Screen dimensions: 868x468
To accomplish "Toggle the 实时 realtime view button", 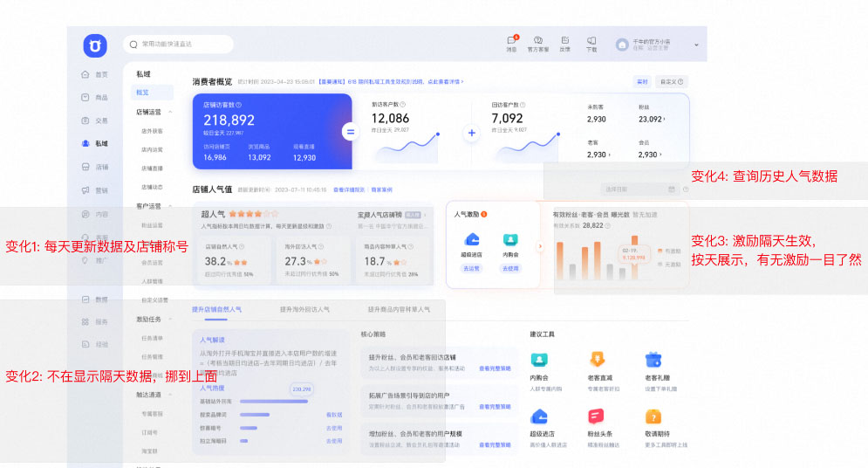I will [x=642, y=82].
